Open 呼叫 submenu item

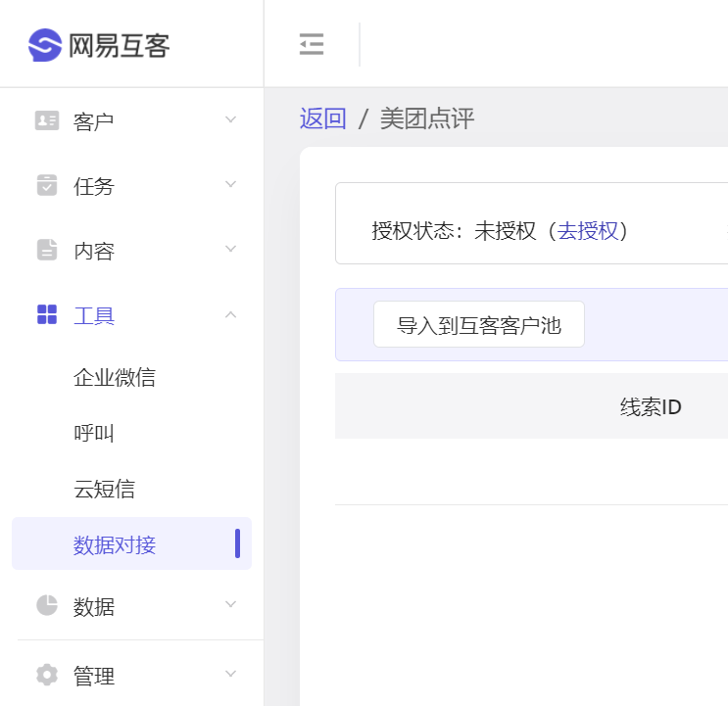[94, 433]
